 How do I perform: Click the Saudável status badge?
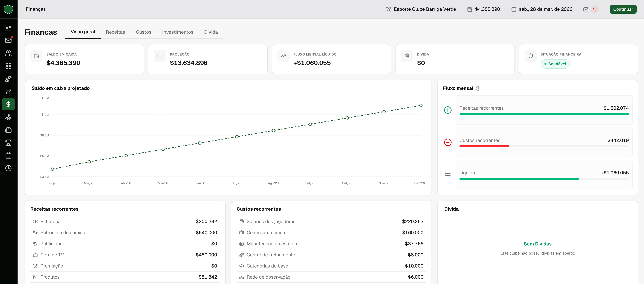[555, 64]
